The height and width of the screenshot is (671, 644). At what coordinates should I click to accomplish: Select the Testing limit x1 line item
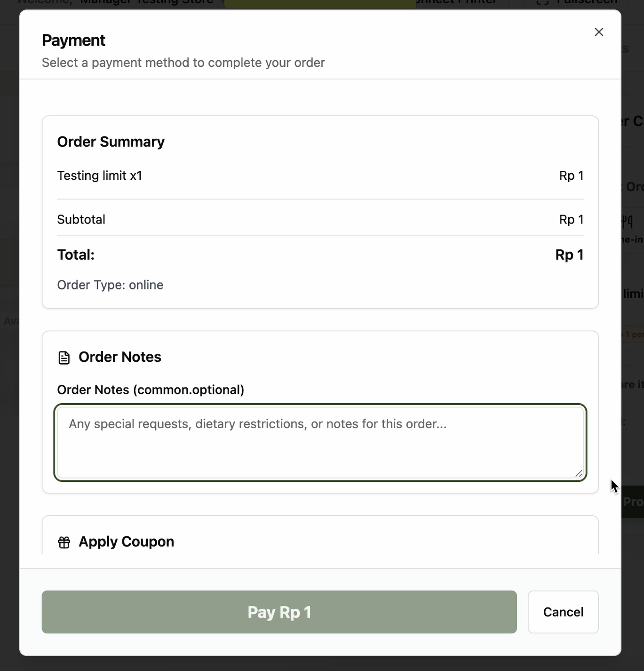pos(99,176)
